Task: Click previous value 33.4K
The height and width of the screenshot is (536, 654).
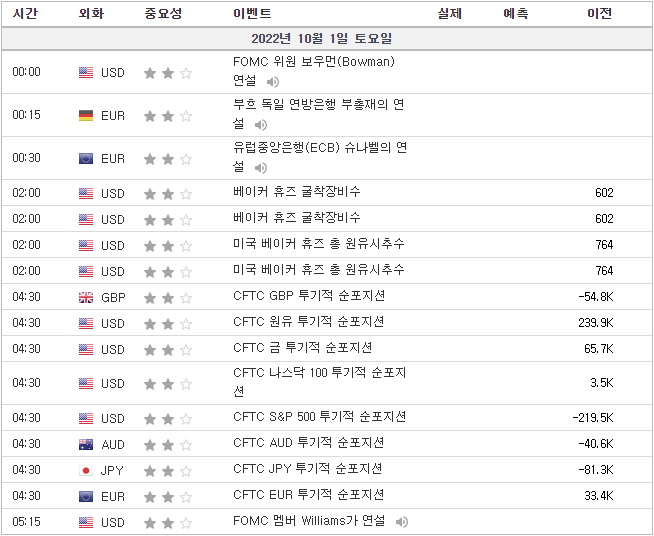Action: (x=599, y=496)
